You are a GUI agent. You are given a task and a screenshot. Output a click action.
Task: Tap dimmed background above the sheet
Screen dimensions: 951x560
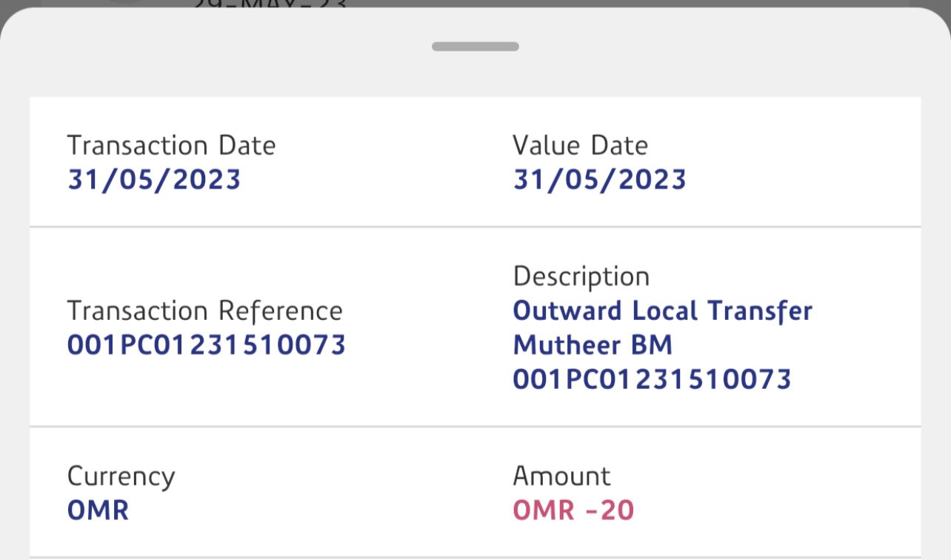click(667, 4)
